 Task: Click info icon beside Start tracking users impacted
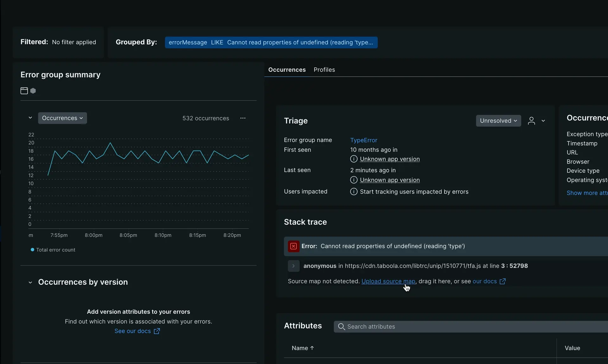(354, 192)
